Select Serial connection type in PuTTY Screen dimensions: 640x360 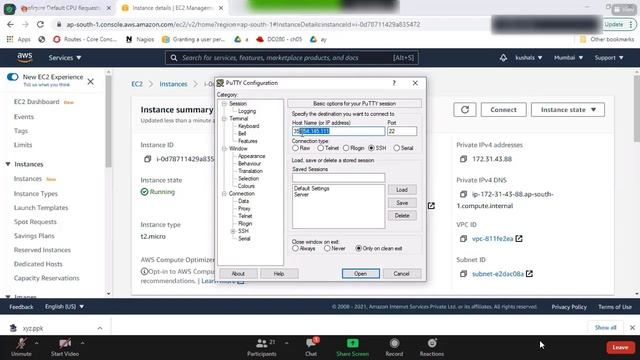396,148
